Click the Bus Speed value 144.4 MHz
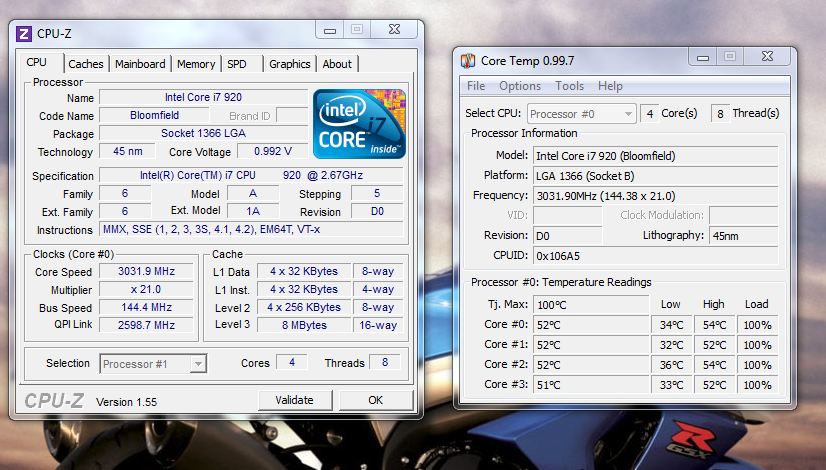826x470 pixels. [146, 307]
